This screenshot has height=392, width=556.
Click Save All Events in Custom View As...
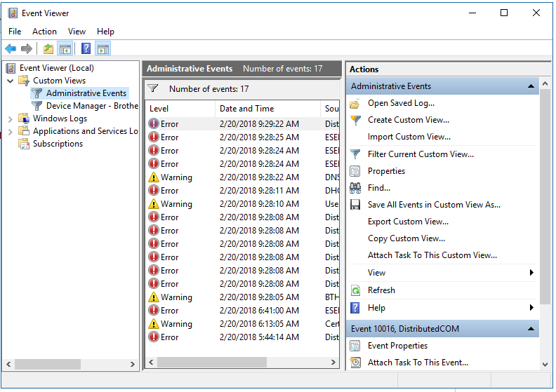click(434, 205)
